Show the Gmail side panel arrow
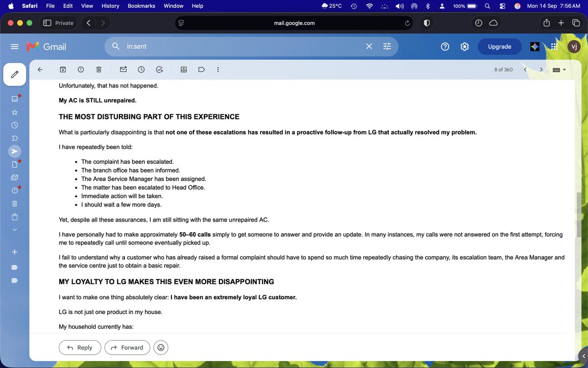588x368 pixels. click(583, 357)
